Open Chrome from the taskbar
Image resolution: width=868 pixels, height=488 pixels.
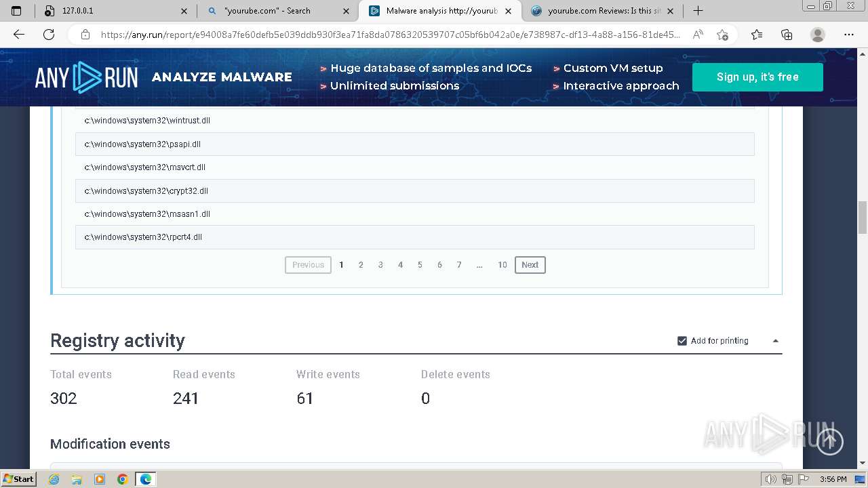coord(122,479)
